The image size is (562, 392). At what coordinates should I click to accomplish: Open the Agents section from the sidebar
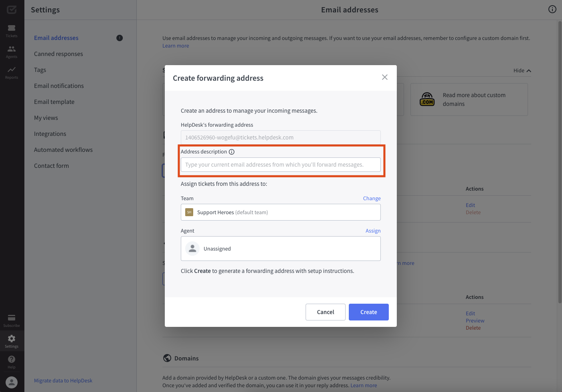point(12,51)
